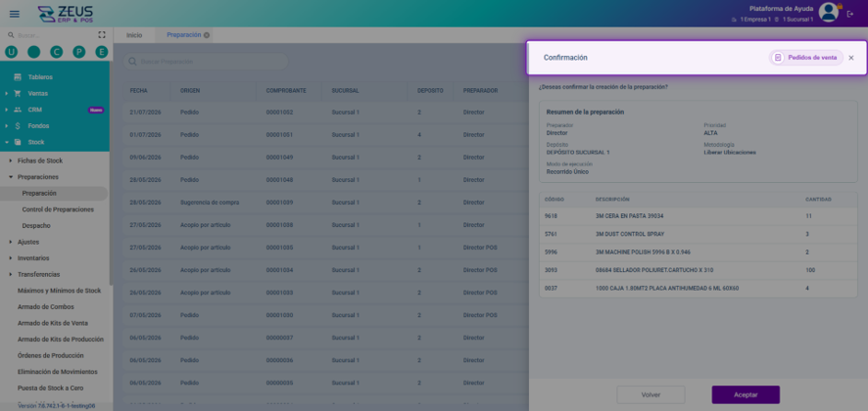This screenshot has width=868, height=411.
Task: Sort by the COMPROBANTE column header
Action: pos(286,91)
